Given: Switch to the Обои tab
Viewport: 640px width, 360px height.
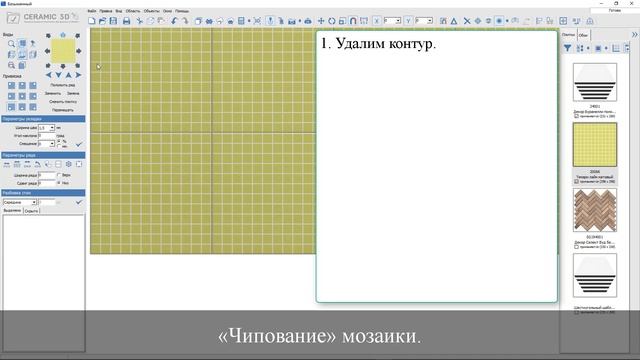Looking at the screenshot, I should (x=584, y=35).
